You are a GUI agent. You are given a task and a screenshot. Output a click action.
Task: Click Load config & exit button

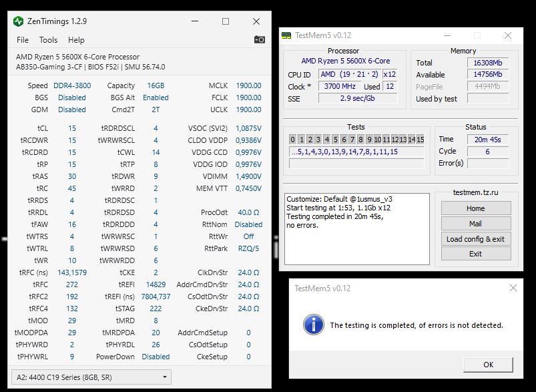476,239
